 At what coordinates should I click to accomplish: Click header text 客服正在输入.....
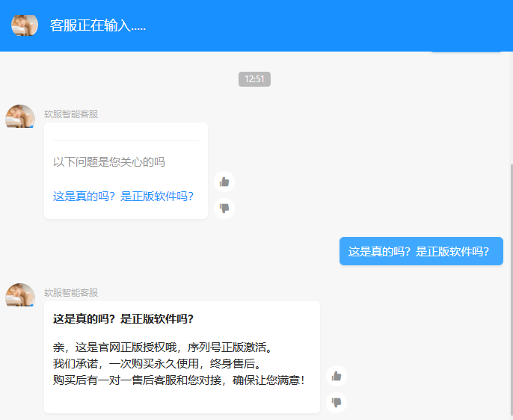point(97,25)
